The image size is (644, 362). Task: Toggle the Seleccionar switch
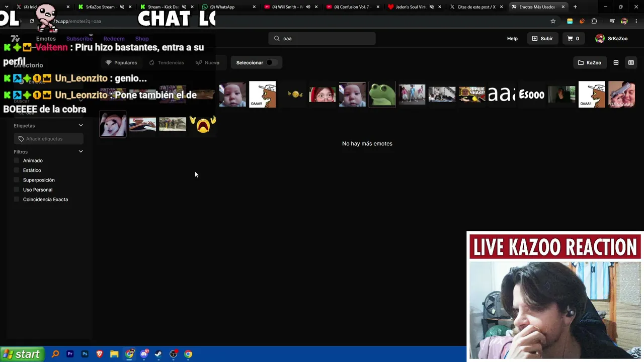pyautogui.click(x=271, y=63)
